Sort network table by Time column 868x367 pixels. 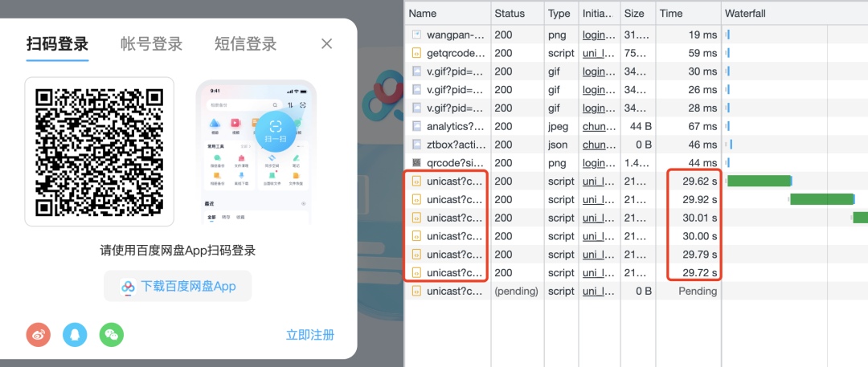(x=689, y=14)
